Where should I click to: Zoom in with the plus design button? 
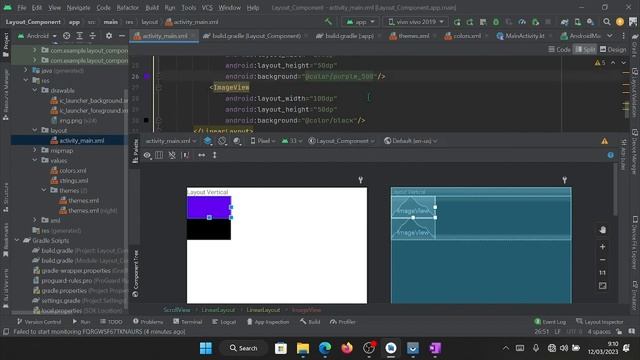[x=602, y=247]
